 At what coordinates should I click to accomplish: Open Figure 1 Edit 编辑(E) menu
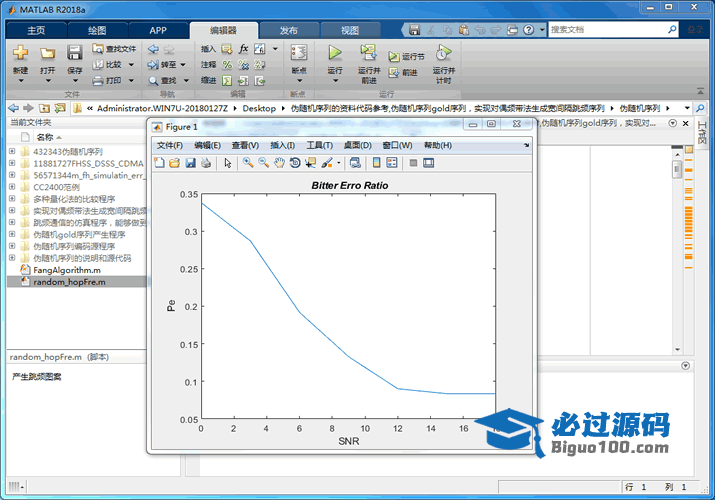click(x=207, y=145)
